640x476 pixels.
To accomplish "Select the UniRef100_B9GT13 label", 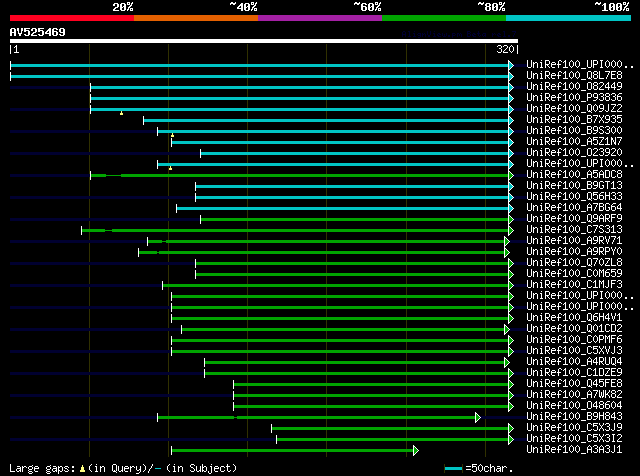I will [574, 186].
